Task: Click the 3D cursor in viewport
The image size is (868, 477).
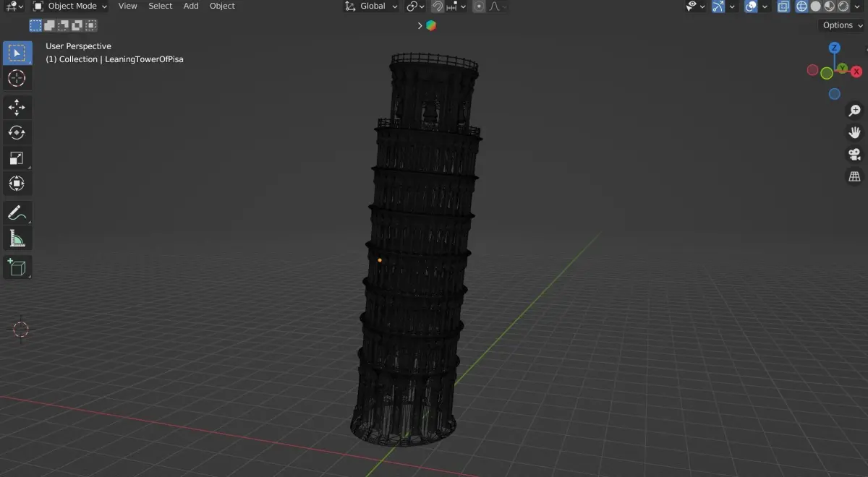Action: [x=20, y=330]
